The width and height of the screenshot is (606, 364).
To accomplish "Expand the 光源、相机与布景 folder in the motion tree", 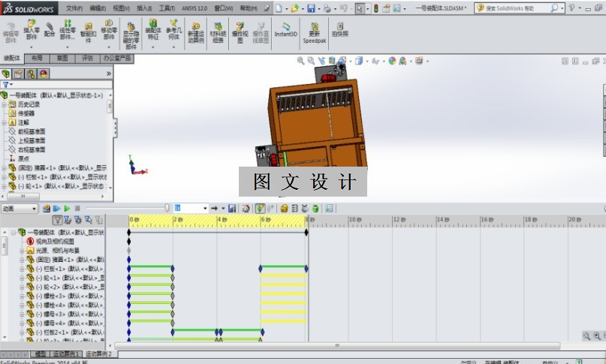I will [22, 251].
